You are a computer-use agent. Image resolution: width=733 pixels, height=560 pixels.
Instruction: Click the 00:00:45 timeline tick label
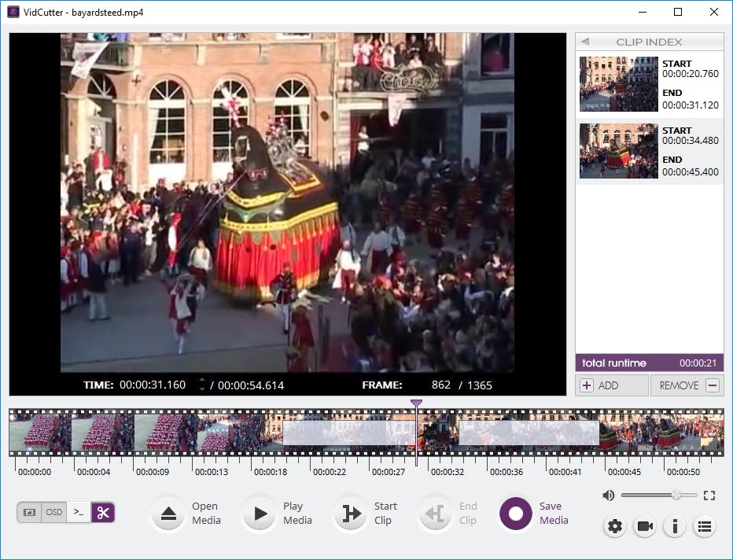coord(624,472)
